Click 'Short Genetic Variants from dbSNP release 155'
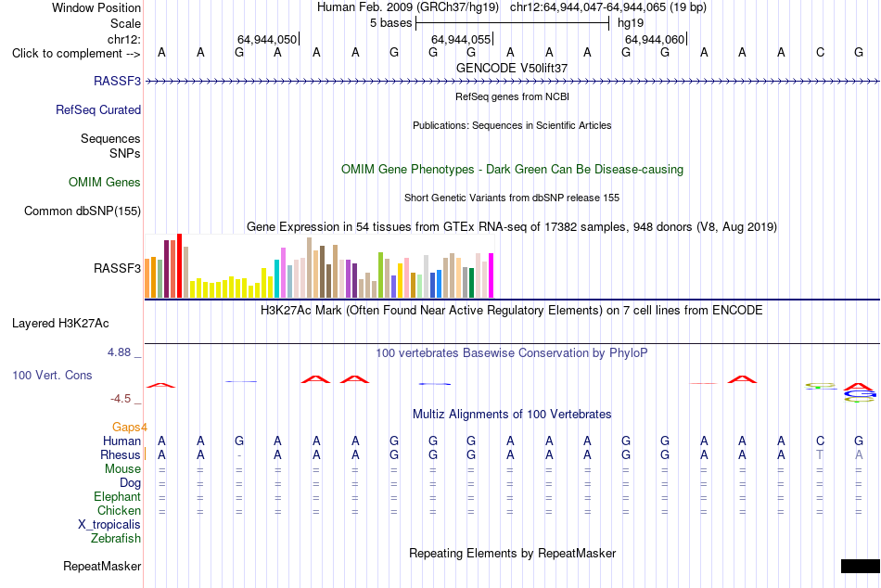Screen dimensions: 881x588 [x=512, y=198]
